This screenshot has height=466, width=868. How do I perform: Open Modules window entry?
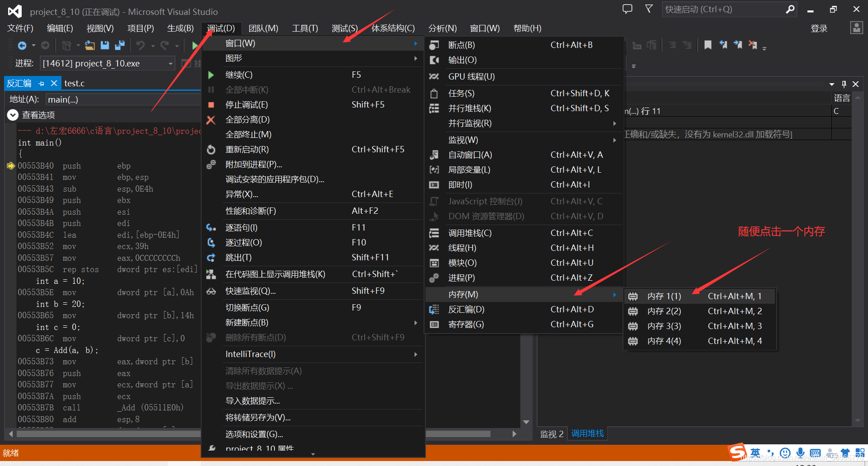(524, 263)
